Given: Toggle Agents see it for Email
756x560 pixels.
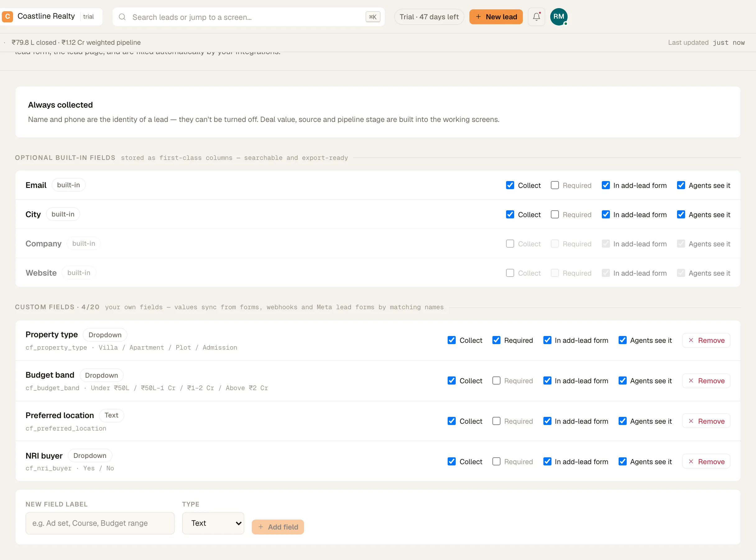Looking at the screenshot, I should (x=681, y=185).
